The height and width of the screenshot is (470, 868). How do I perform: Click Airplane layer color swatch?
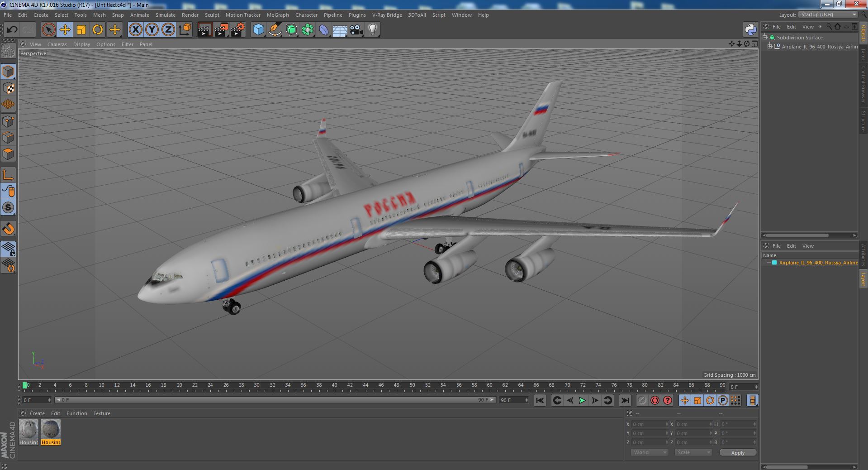774,263
